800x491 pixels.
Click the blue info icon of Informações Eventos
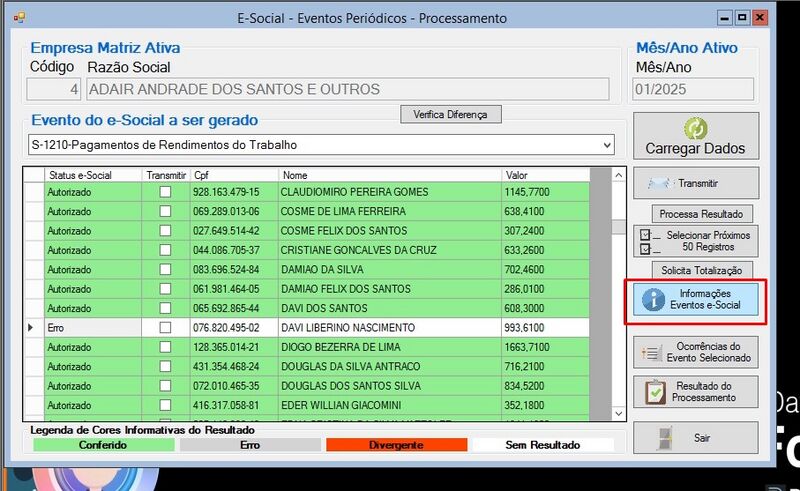tap(653, 300)
